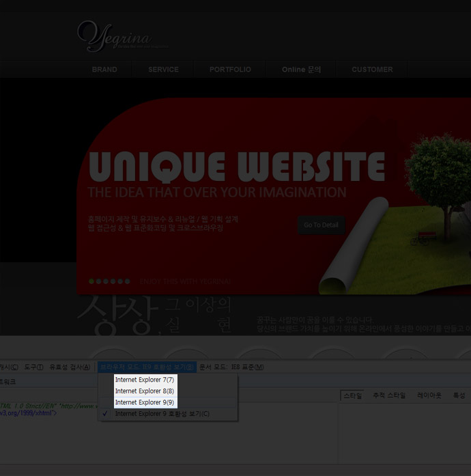Open the 도구 developer tools menu
This screenshot has height=476, width=471.
pyautogui.click(x=33, y=367)
